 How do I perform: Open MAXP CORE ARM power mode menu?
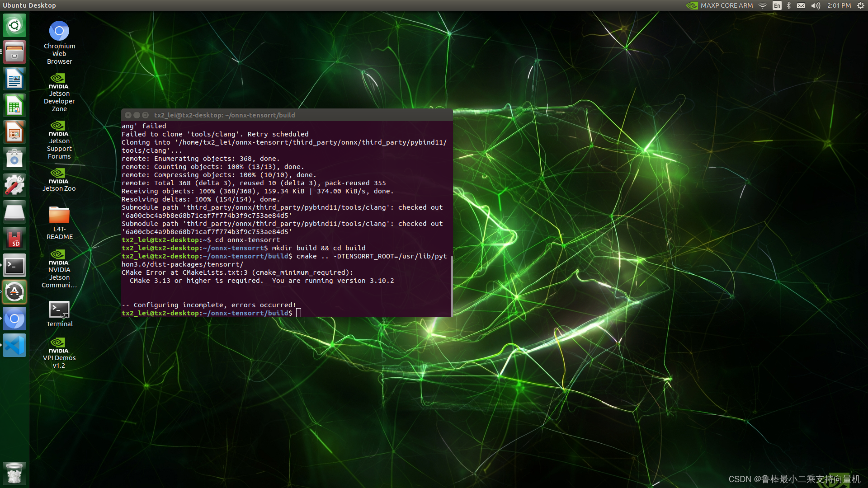720,5
